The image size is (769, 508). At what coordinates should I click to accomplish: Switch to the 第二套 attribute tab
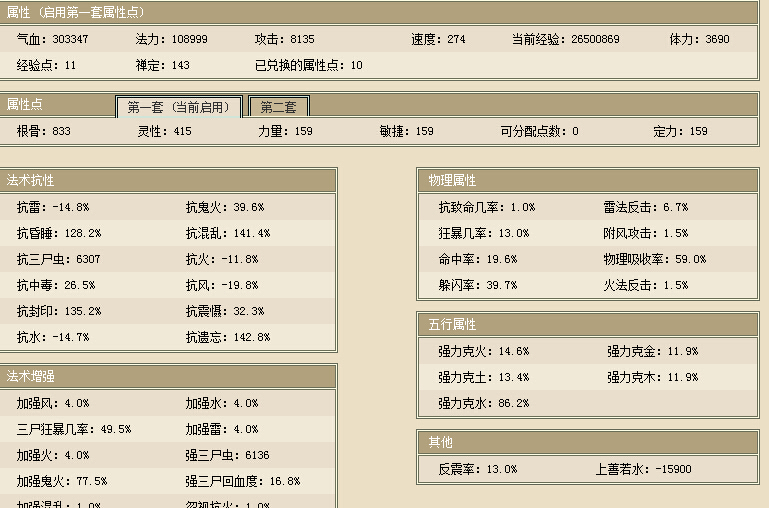(278, 107)
